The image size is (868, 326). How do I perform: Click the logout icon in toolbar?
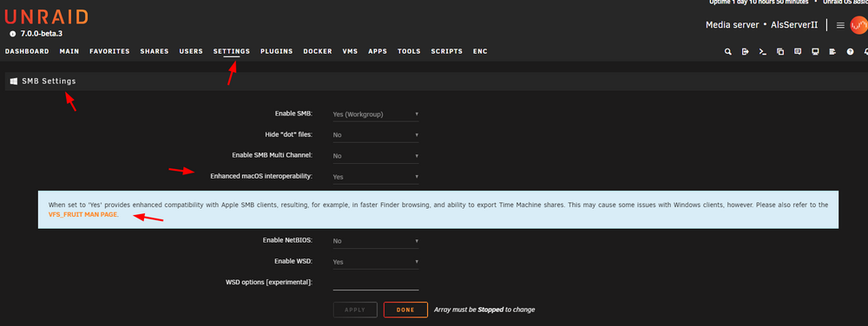tap(745, 51)
